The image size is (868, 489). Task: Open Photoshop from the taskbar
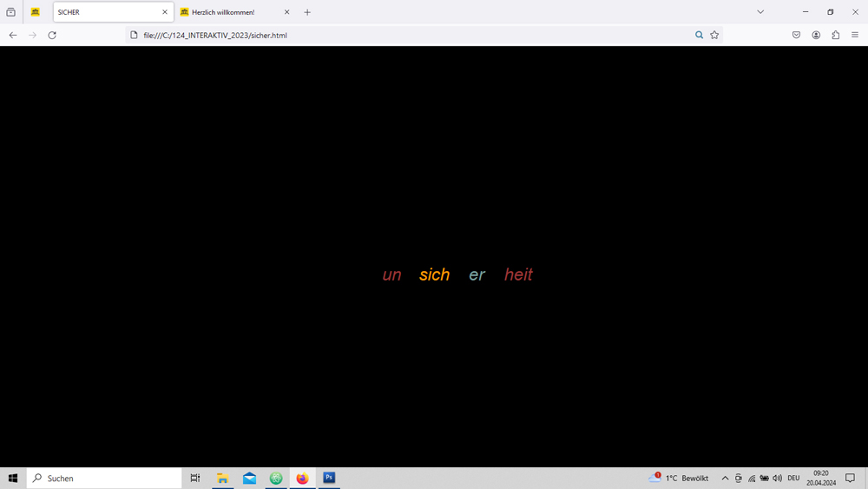(x=329, y=478)
